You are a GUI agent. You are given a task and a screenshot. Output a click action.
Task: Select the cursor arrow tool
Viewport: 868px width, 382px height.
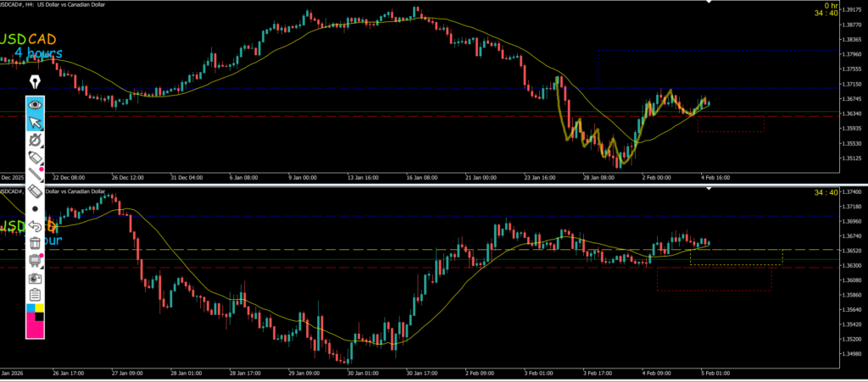[36, 122]
